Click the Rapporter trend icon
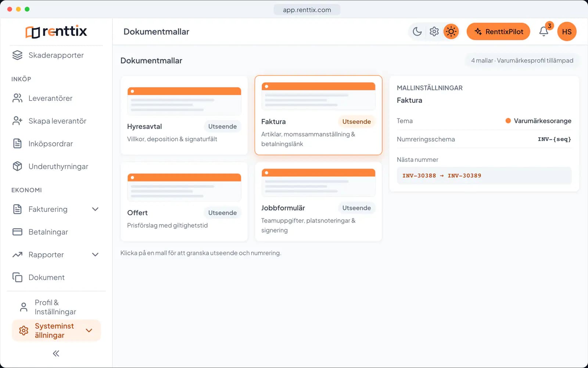 pos(17,255)
